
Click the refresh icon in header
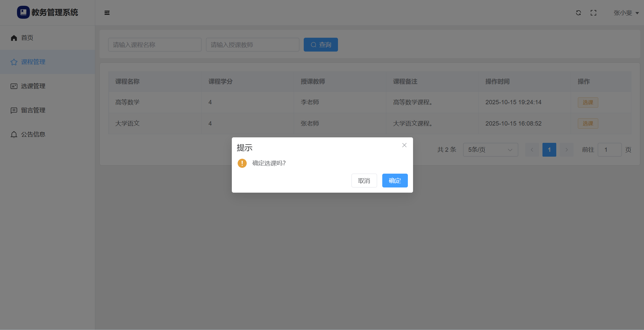(x=578, y=13)
